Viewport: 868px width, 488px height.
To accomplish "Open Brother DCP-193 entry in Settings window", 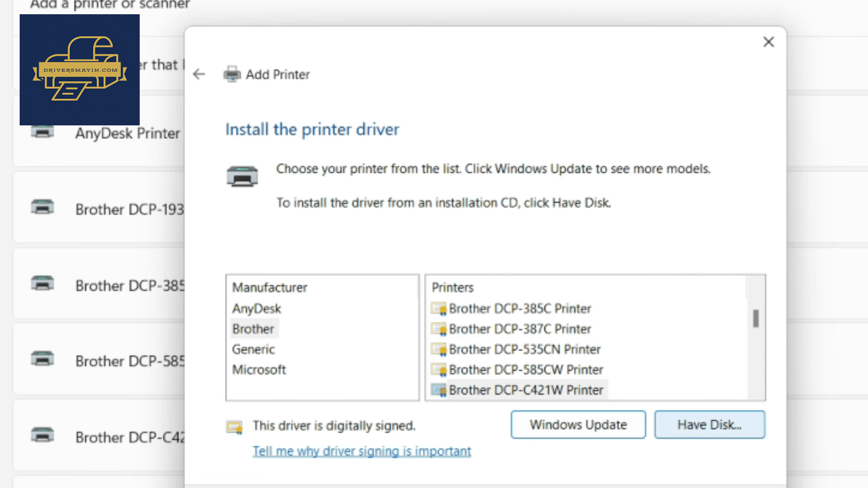I will (x=99, y=209).
